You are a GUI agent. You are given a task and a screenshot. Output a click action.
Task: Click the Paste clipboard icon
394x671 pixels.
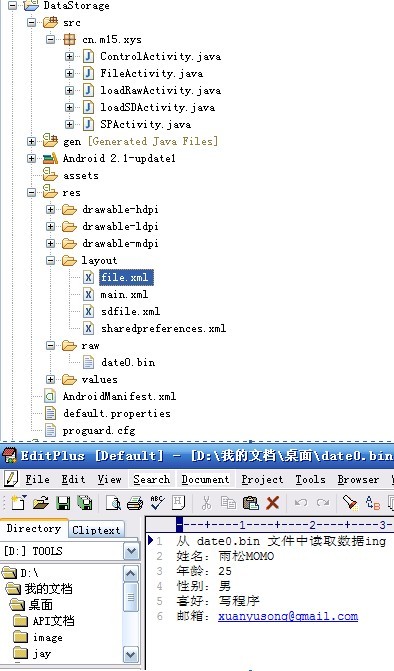251,502
